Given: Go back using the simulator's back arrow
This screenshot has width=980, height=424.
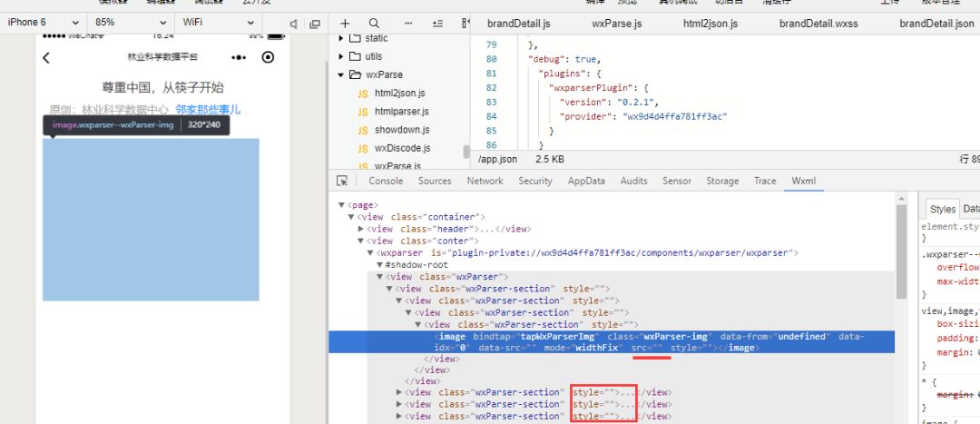Looking at the screenshot, I should 45,57.
